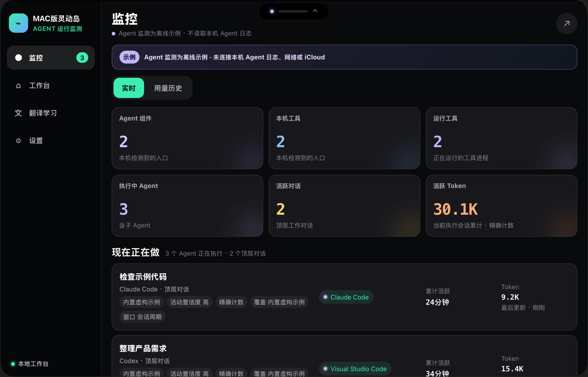Click the 活跃对话 card value 2
Image resolution: width=588 pixels, height=377 pixels.
pos(281,209)
